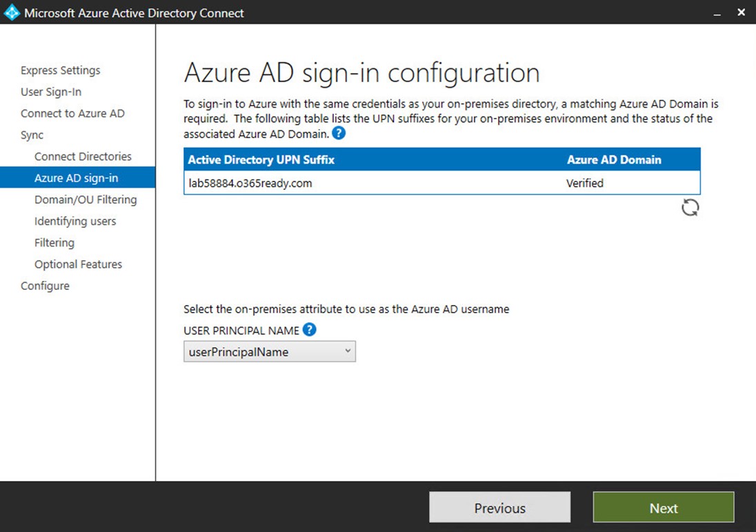Select Azure AD sign-in step
This screenshot has width=756, height=532.
(78, 177)
